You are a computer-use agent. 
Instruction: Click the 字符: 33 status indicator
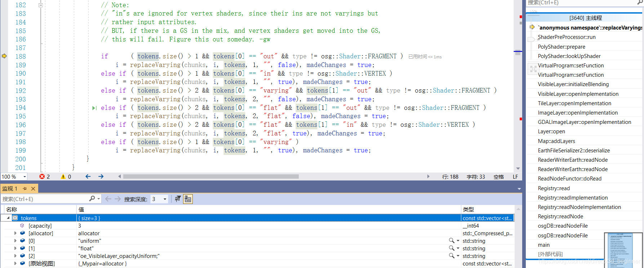pos(476,177)
